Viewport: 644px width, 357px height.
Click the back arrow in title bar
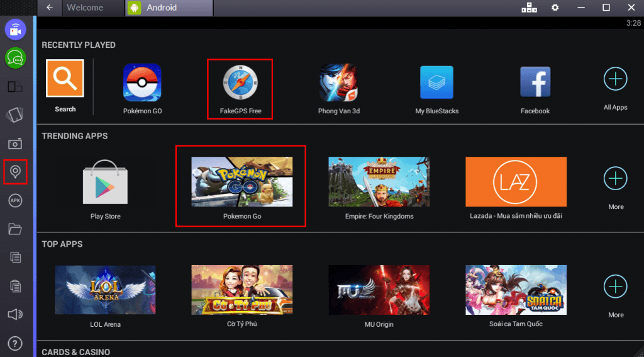[x=50, y=8]
